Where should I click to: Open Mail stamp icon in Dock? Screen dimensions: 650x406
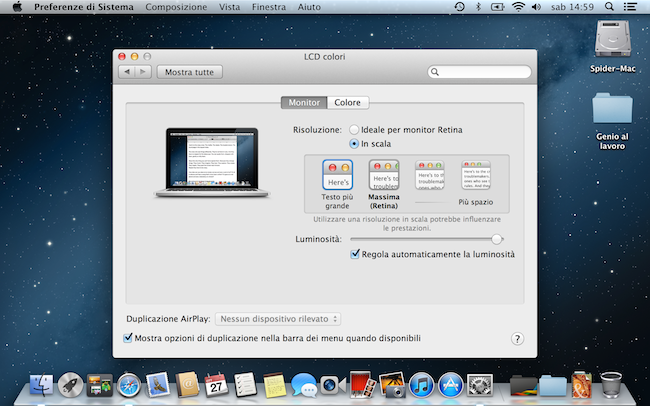coord(158,384)
